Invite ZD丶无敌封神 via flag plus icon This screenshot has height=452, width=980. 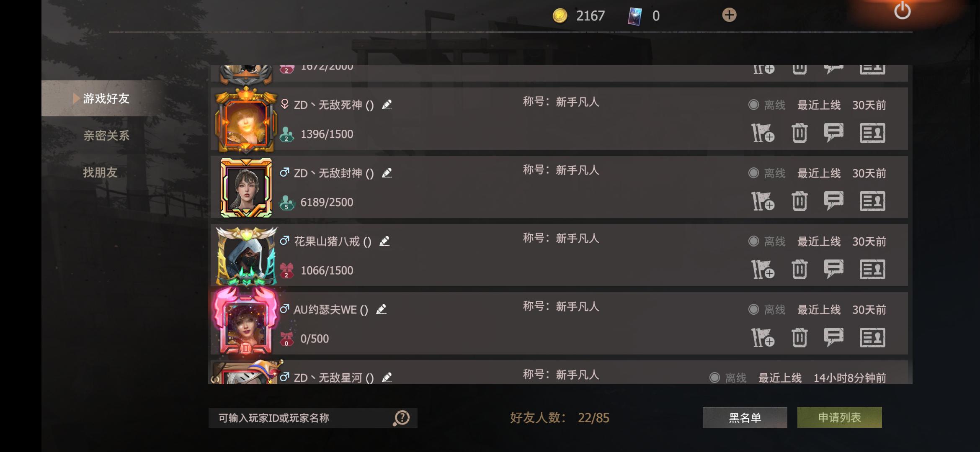(x=763, y=201)
